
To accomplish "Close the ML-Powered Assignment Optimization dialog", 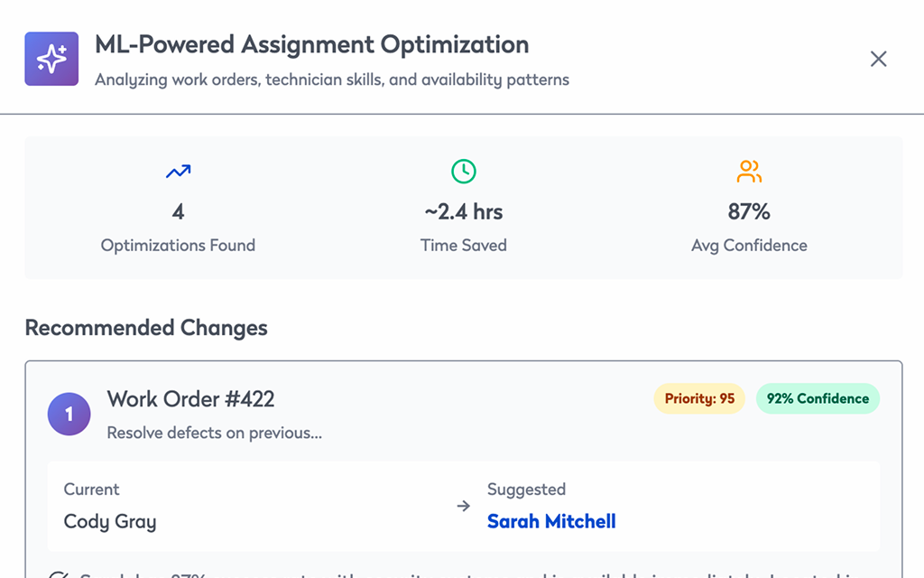I will (878, 59).
